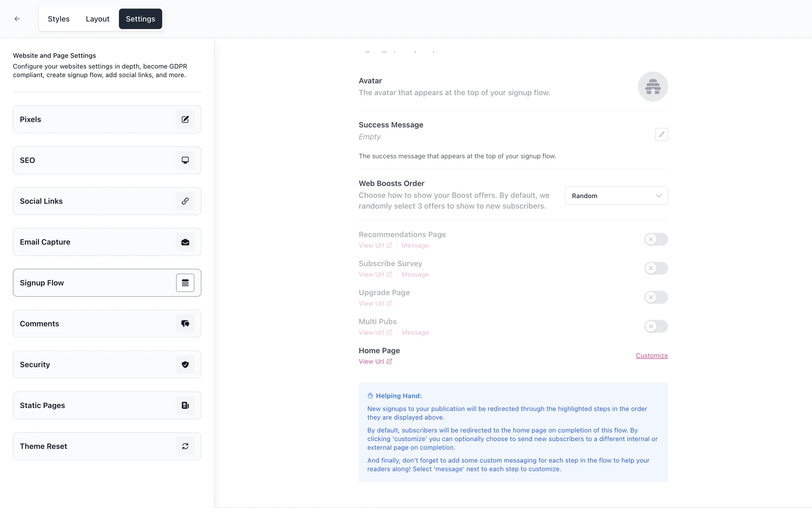The width and height of the screenshot is (812, 508).
Task: Edit Success Message with pencil icon
Action: [661, 135]
